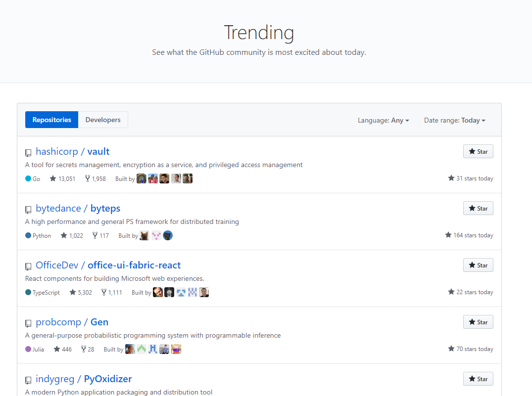Click third contributor avatar of byteps

168,236
